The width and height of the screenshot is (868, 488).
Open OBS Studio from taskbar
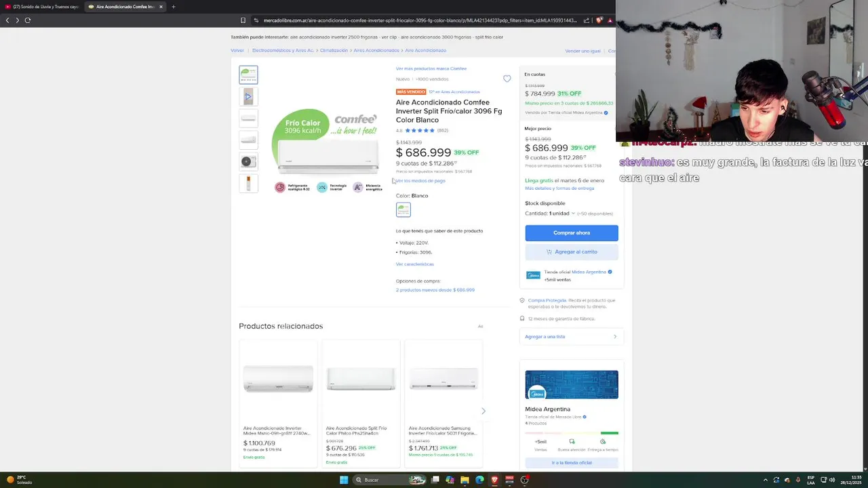coord(524,480)
